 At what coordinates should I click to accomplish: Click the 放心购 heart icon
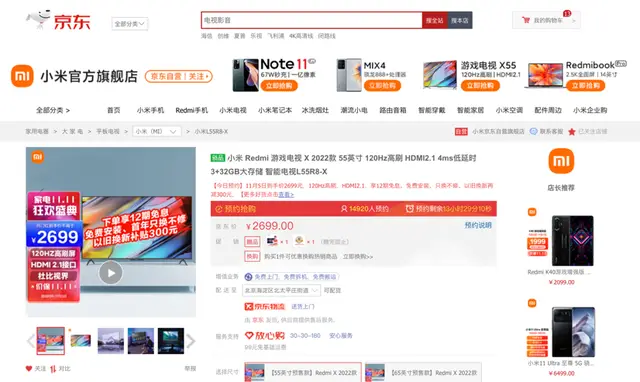249,335
